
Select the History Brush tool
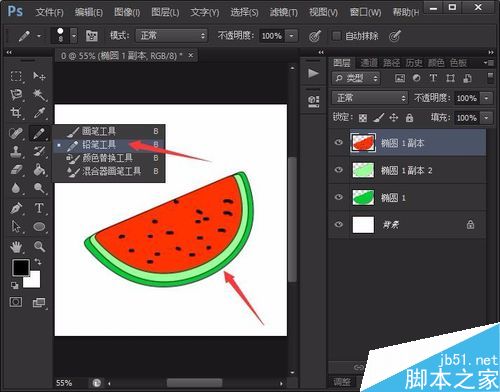39,152
